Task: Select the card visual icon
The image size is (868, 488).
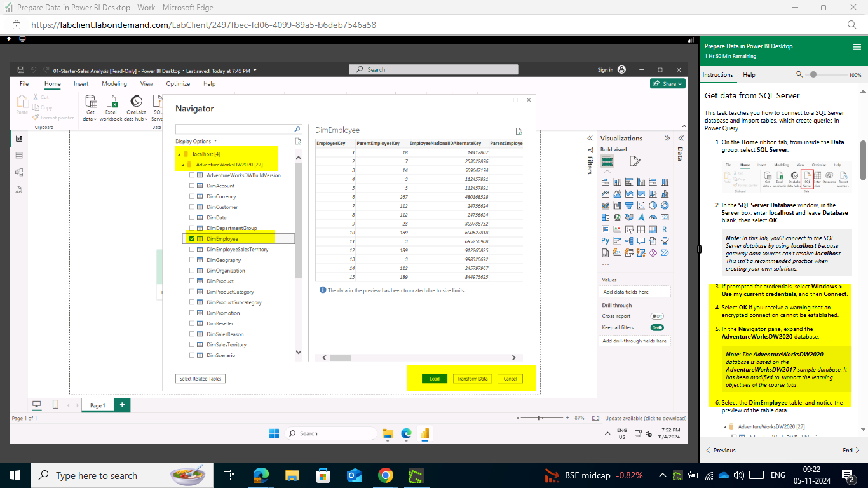Action: 665,217
